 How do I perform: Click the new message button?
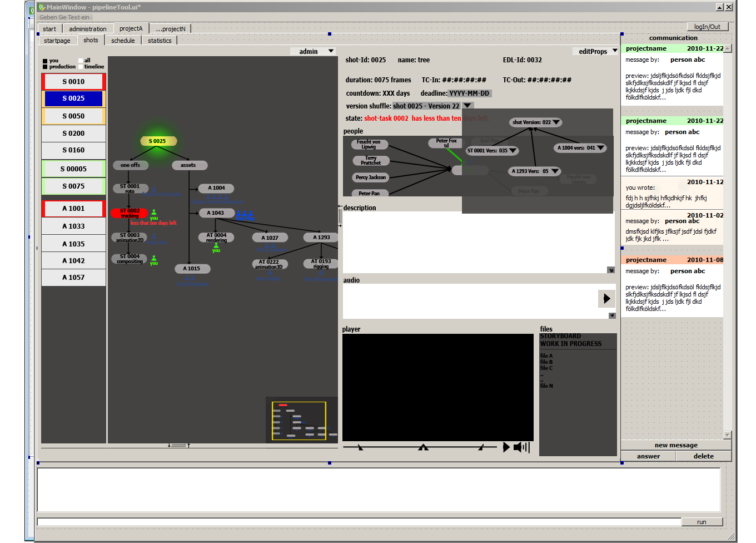676,445
